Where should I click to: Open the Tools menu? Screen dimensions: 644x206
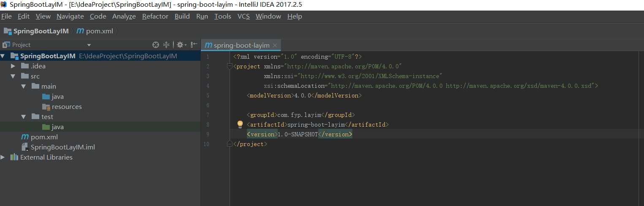click(223, 16)
